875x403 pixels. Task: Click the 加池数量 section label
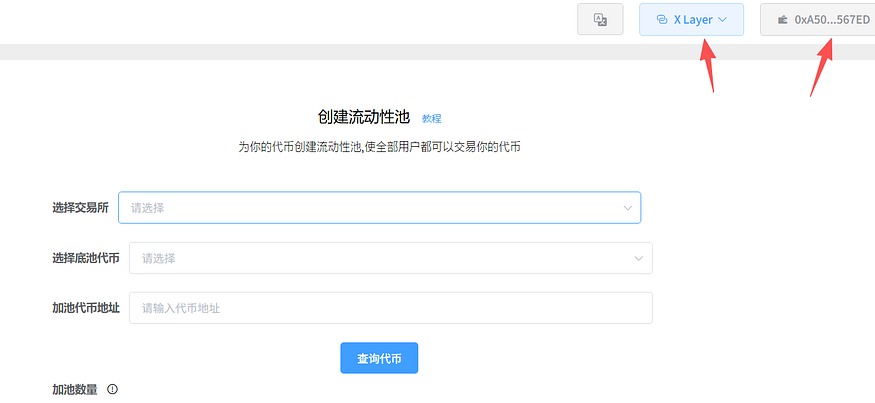coord(75,389)
